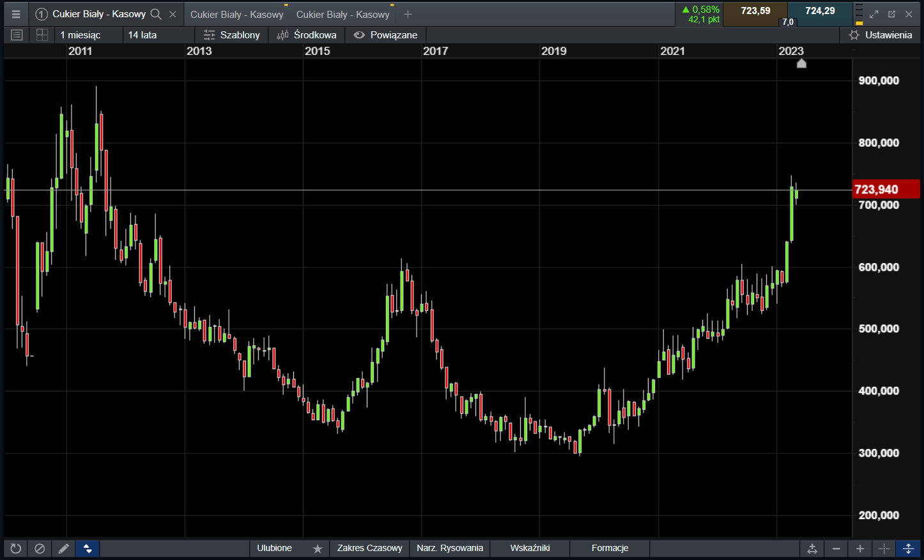Select the pencil drawing tool
The width and height of the screenshot is (924, 560).
pos(63,549)
